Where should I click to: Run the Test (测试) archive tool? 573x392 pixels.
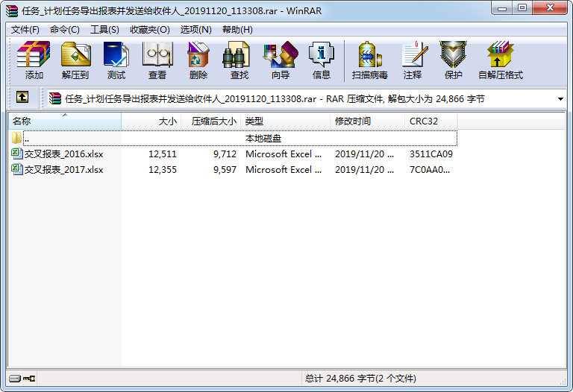pos(116,60)
